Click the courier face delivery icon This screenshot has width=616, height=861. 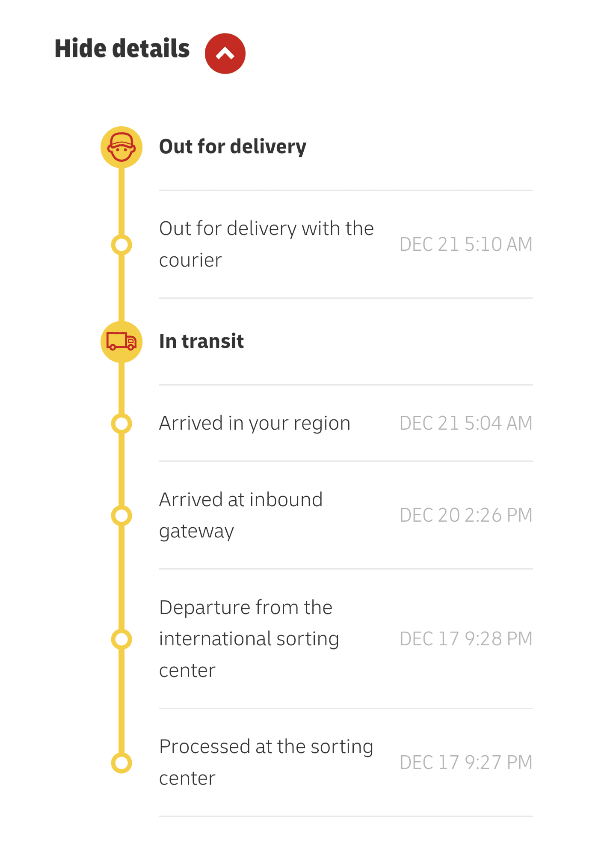(121, 147)
